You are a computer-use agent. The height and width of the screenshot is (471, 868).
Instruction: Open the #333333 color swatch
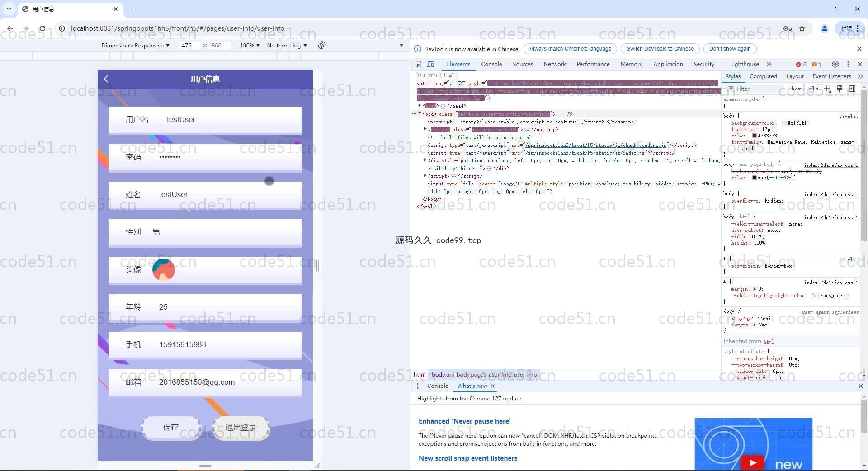[755, 136]
